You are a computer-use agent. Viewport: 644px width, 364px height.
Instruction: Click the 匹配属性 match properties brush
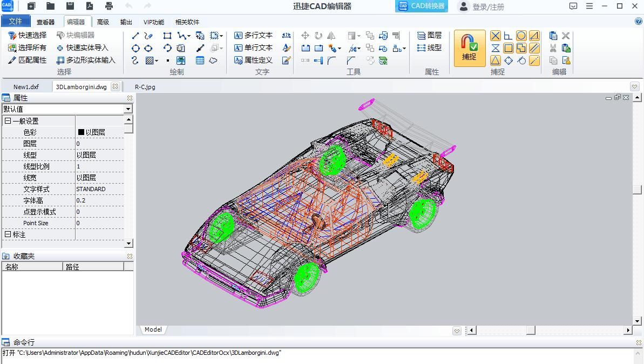pos(28,60)
